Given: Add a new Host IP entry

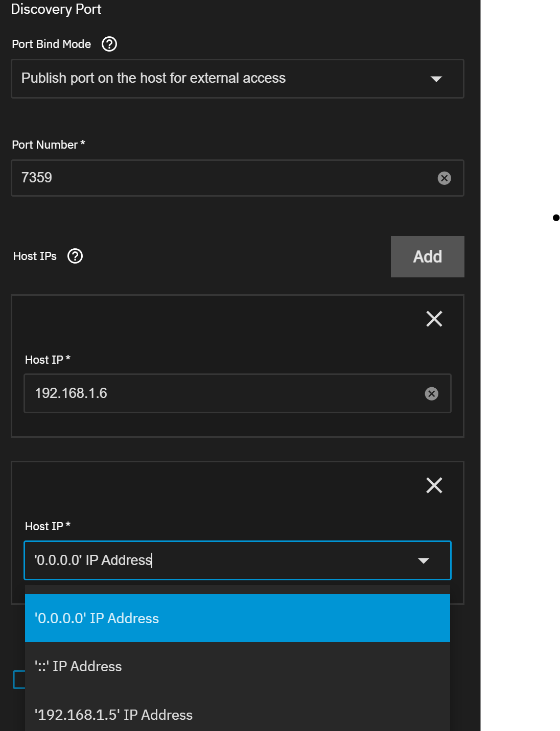Looking at the screenshot, I should pyautogui.click(x=428, y=256).
